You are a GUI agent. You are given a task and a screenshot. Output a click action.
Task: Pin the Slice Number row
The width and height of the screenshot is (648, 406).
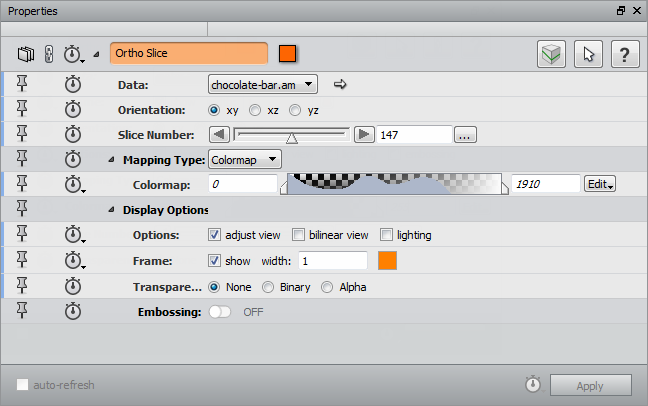coord(22,134)
